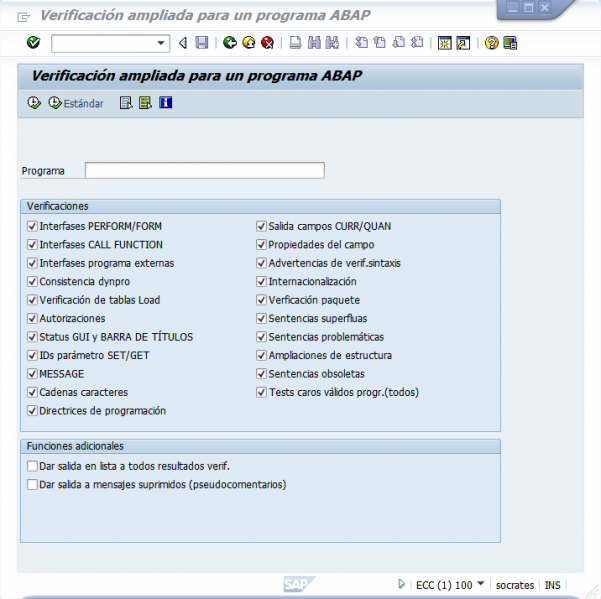601x599 pixels.
Task: Minimize the SAP window
Action: click(513, 7)
